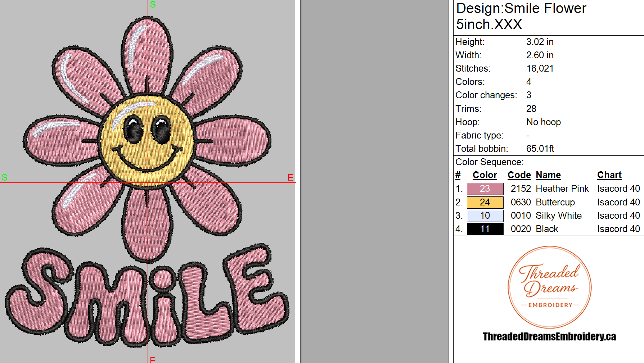Click the # column header
This screenshot has width=644, height=363.
458,175
